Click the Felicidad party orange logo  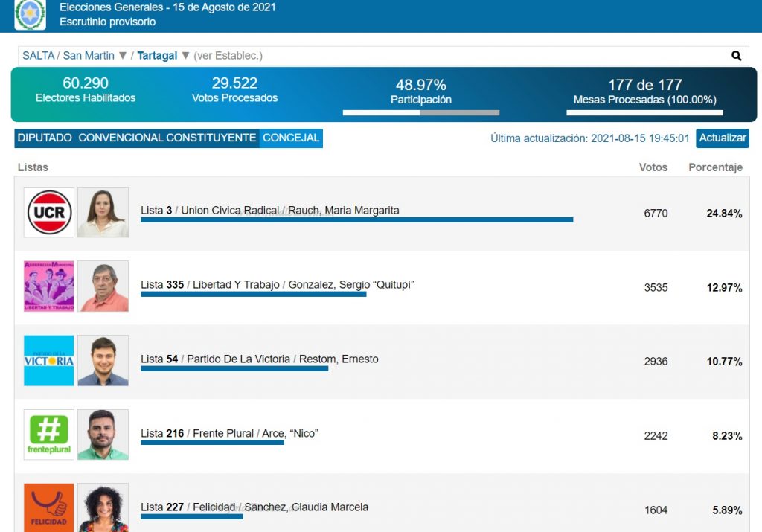point(49,507)
